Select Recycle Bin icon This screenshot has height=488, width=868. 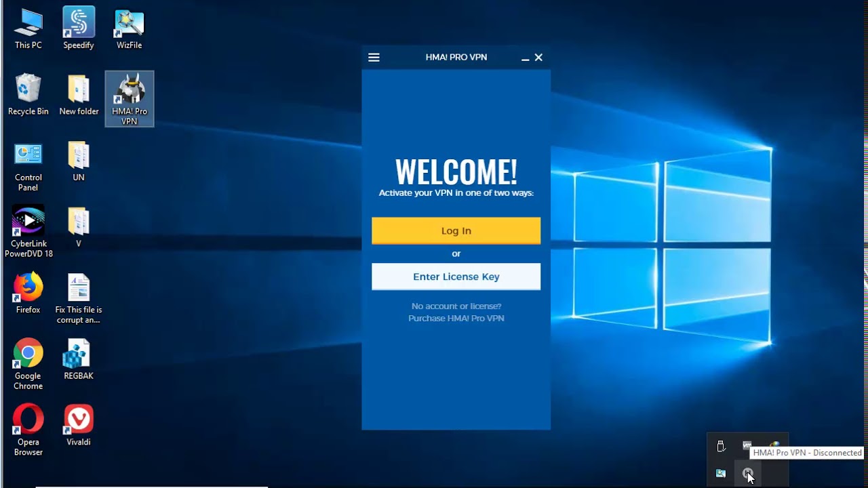coord(28,94)
